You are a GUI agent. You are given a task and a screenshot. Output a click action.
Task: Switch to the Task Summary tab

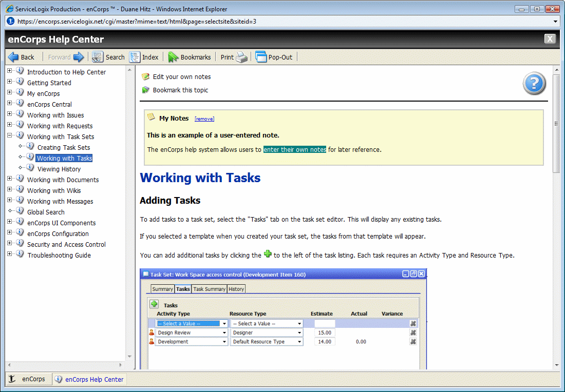[210, 289]
